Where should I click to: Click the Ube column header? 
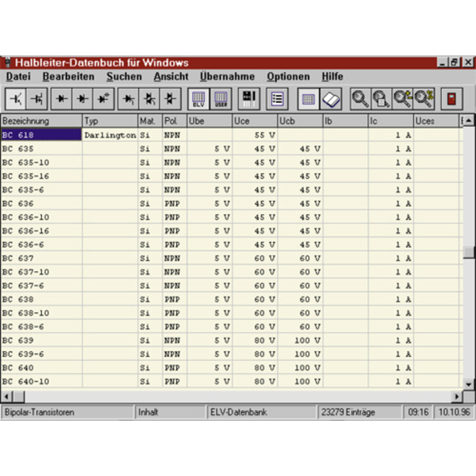click(x=209, y=121)
